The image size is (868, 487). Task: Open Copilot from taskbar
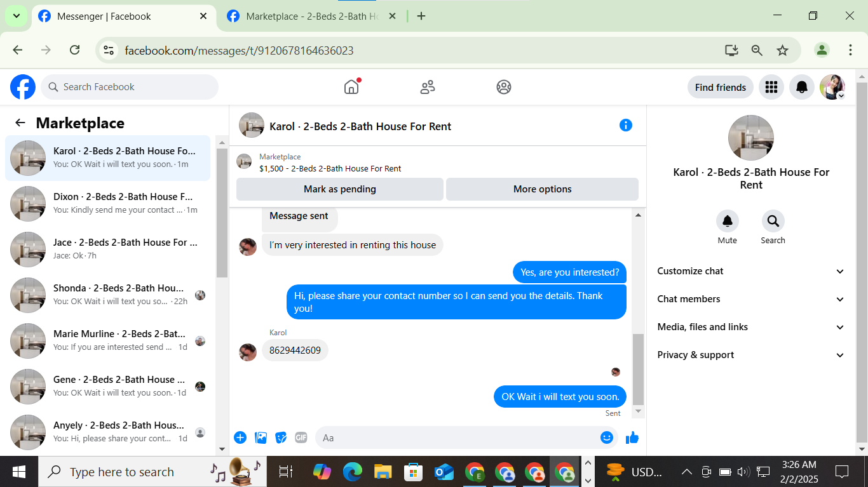pyautogui.click(x=322, y=472)
